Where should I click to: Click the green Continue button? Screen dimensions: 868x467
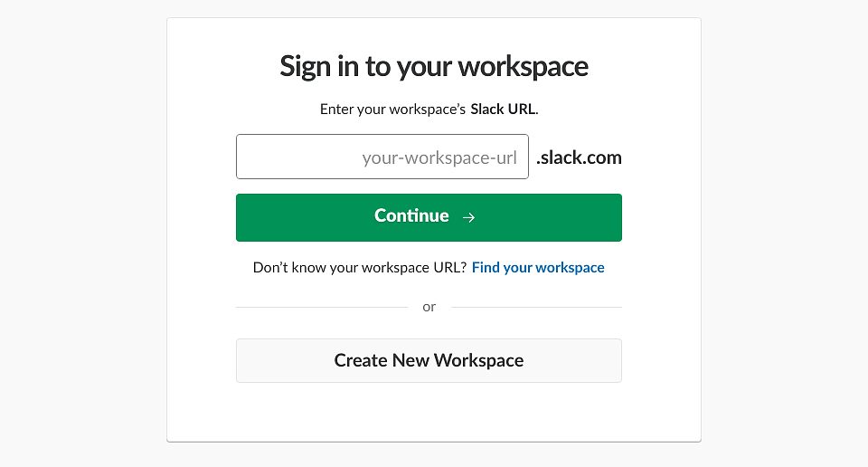tap(429, 217)
